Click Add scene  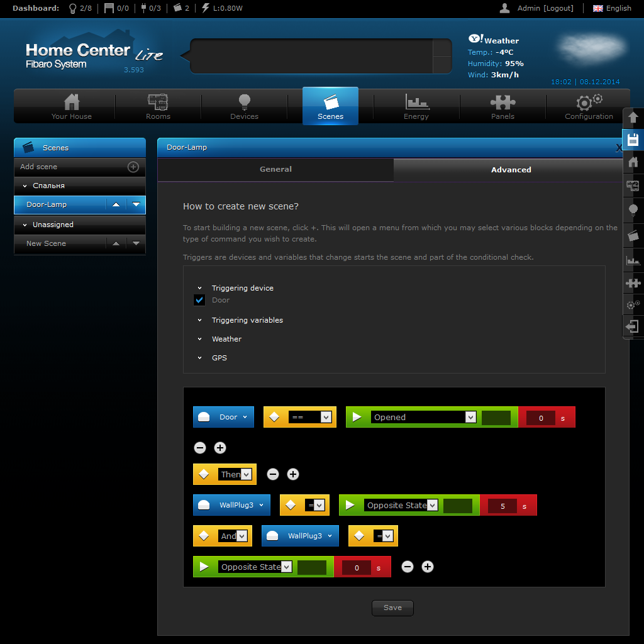(38, 167)
